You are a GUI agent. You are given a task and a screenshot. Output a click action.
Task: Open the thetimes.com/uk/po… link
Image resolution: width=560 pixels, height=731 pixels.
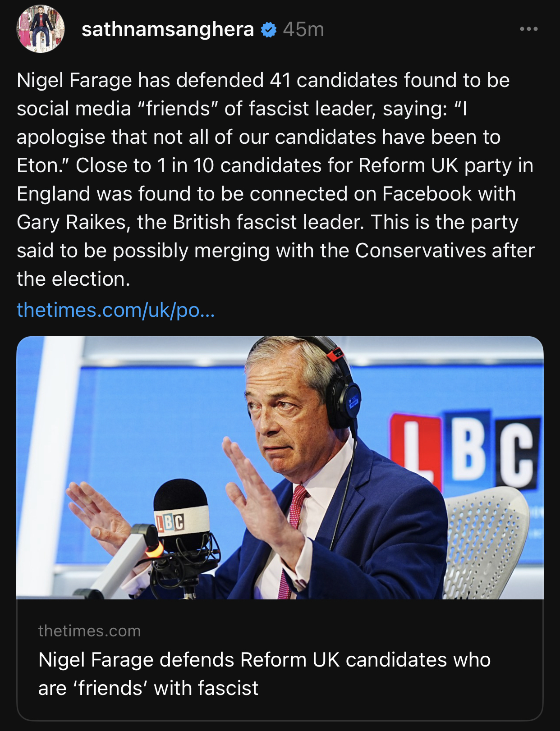(116, 310)
